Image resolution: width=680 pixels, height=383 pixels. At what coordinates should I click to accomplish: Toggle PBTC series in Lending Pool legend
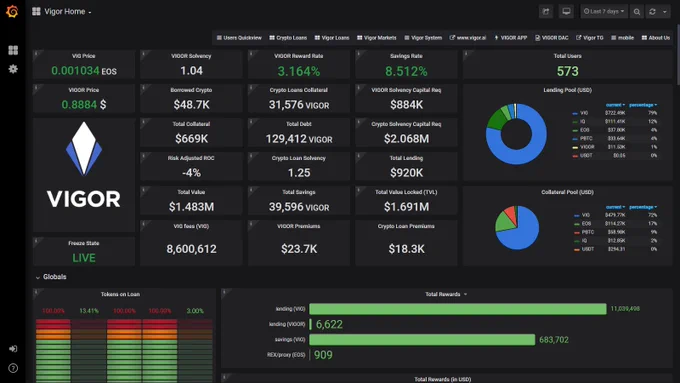[x=586, y=138]
